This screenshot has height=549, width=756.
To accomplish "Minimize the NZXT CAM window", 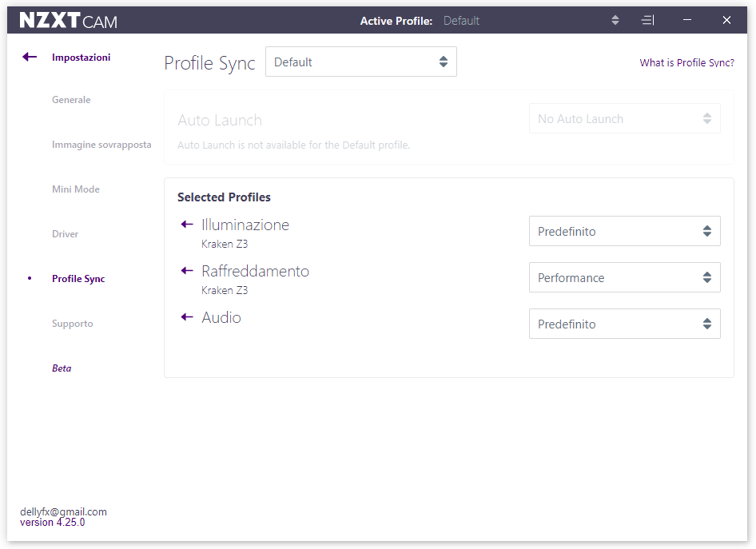I will click(687, 20).
